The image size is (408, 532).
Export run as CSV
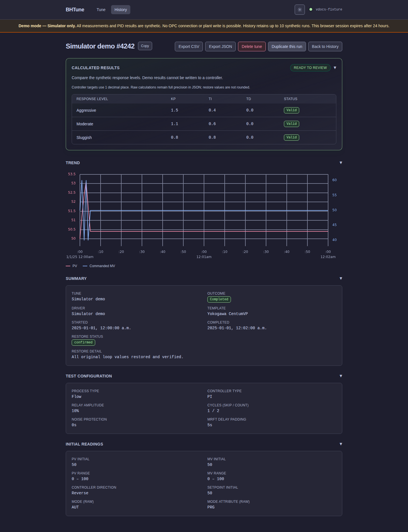click(189, 47)
